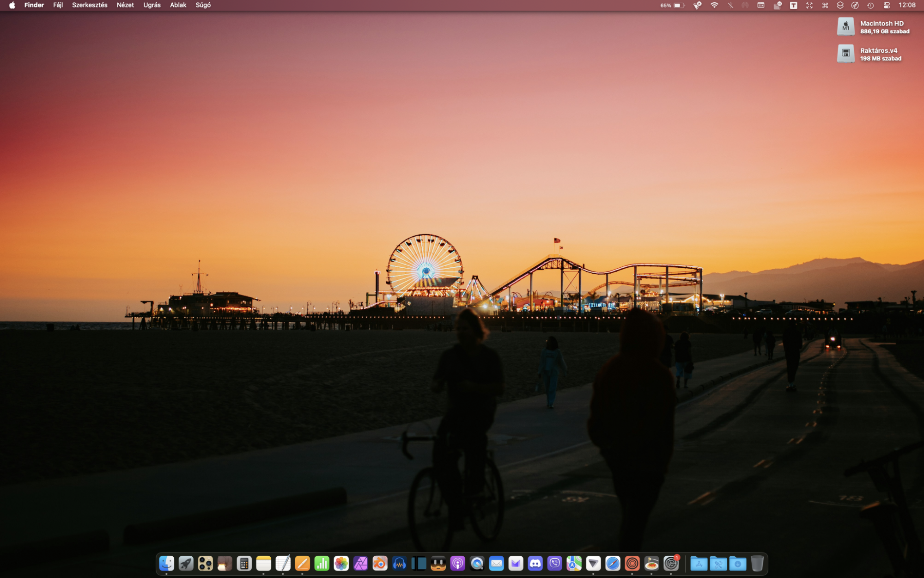Open the Numbers app icon
The image size is (924, 578).
322,563
